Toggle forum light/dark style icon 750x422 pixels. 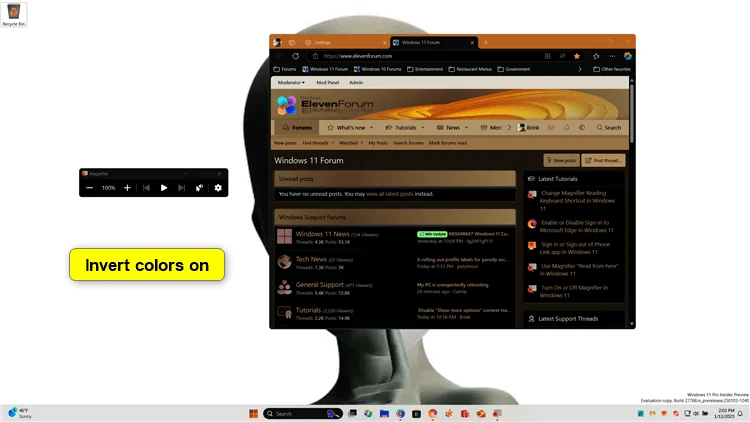coord(582,128)
